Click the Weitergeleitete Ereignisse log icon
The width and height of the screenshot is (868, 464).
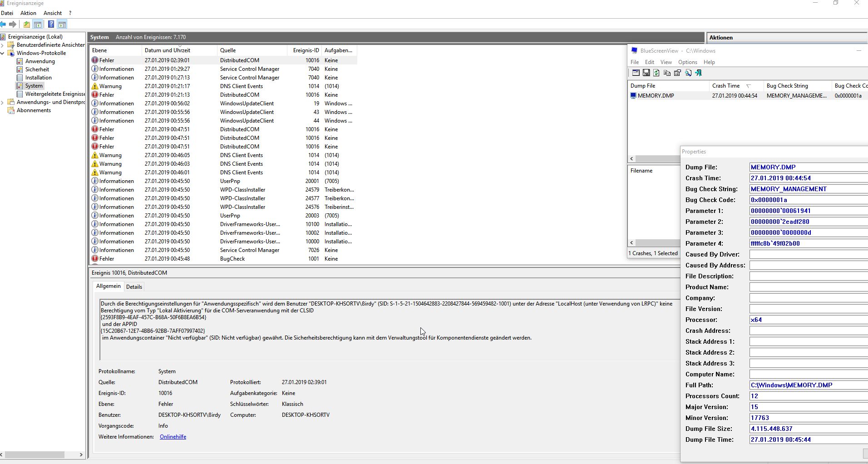click(x=20, y=94)
